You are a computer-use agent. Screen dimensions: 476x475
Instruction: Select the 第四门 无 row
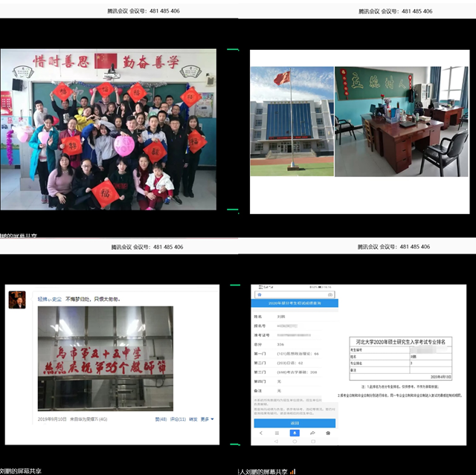tap(288, 381)
